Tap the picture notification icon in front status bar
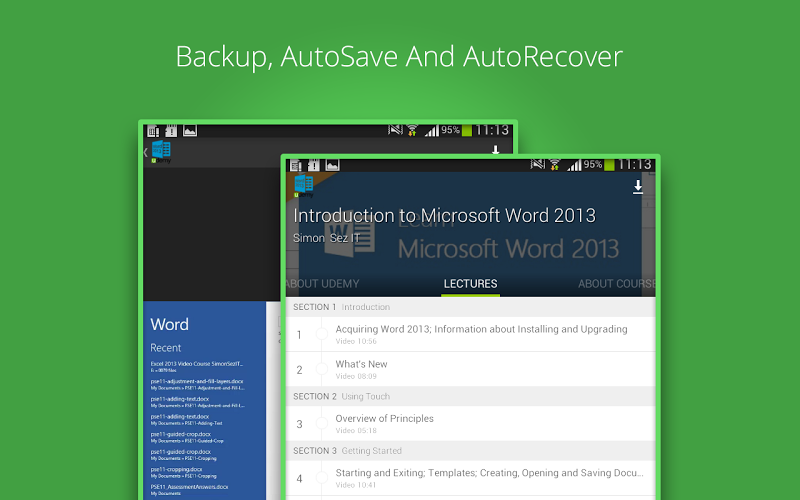800x500 pixels. pos(333,165)
